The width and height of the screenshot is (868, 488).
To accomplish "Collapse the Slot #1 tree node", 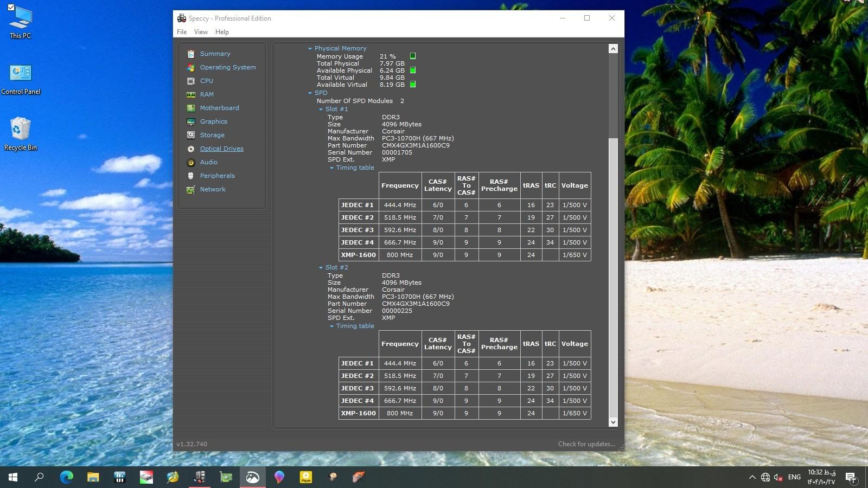I will point(321,109).
